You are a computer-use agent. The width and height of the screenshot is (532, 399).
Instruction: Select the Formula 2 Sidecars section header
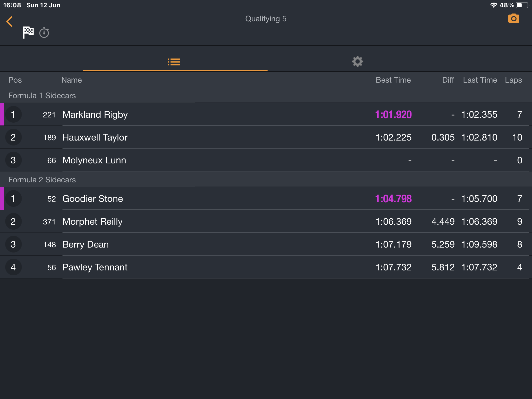266,179
